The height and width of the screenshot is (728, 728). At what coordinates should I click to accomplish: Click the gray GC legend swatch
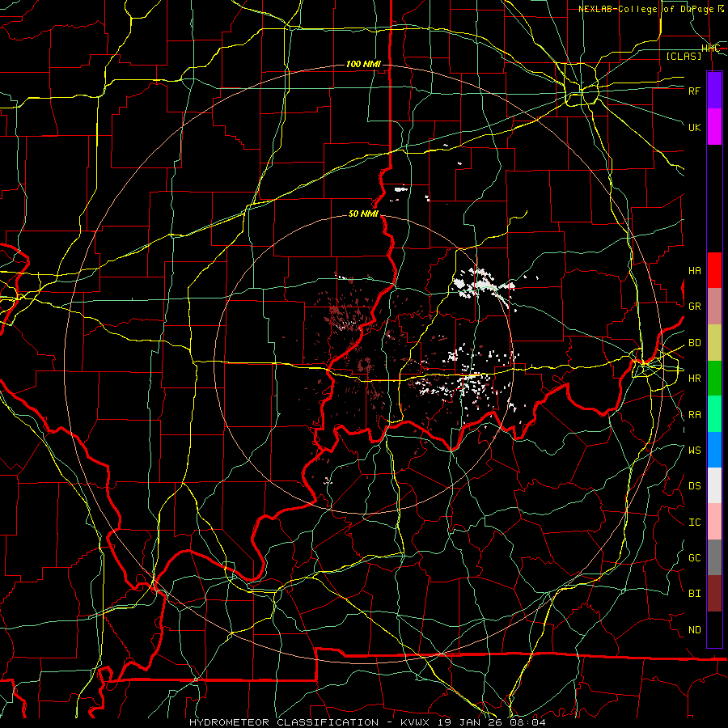click(x=714, y=557)
